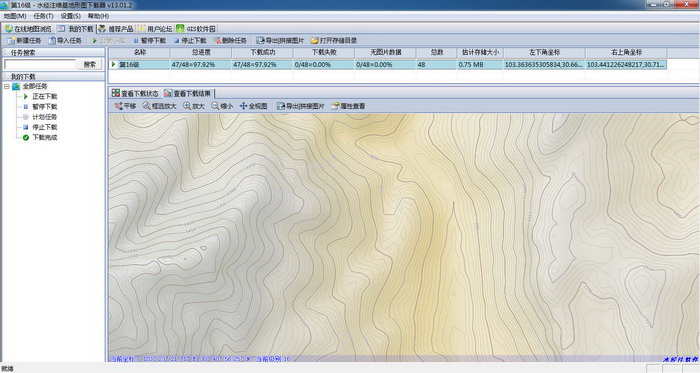Image resolution: width=700 pixels, height=373 pixels.
Task: Click the 下载失败 column header
Action: [x=324, y=53]
